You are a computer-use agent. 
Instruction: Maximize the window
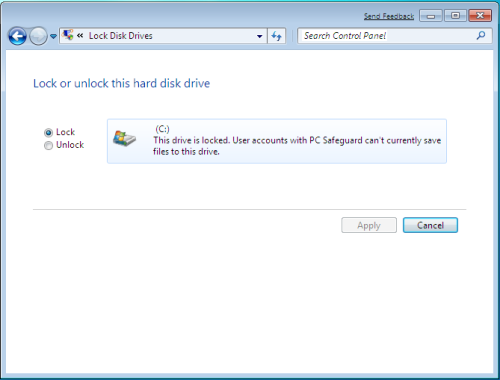455,16
